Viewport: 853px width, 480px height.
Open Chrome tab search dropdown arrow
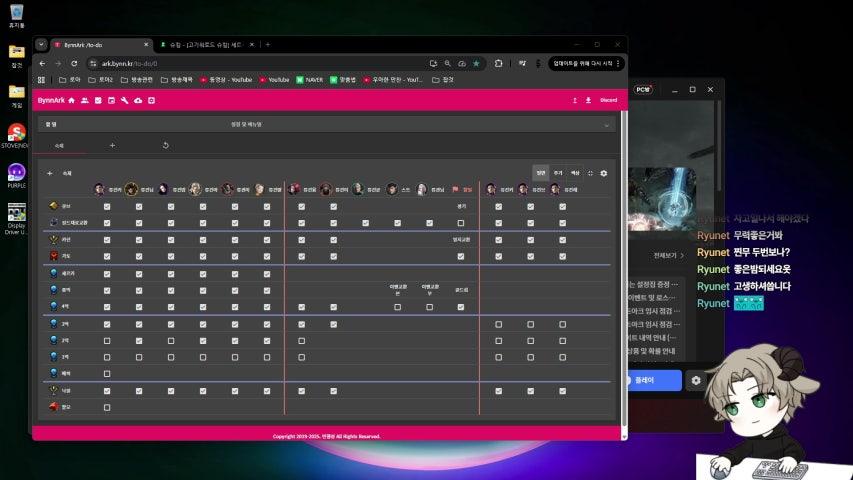coord(41,45)
